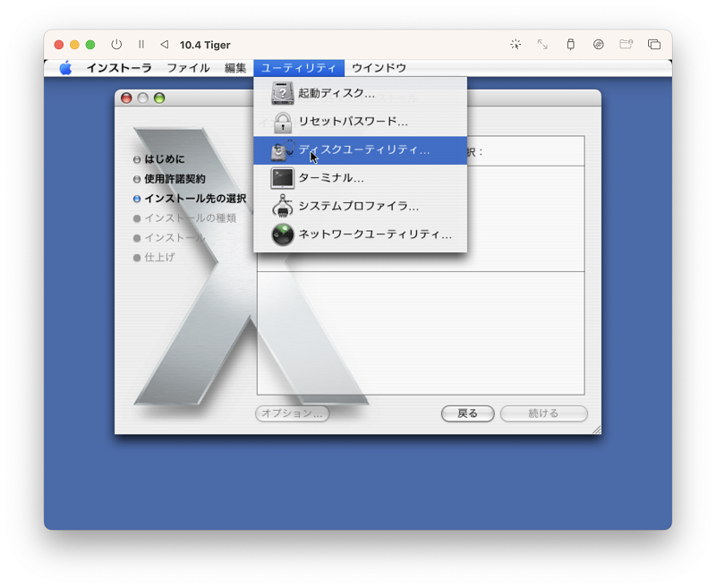Click the padlock icon for reset password
Screen dimensions: 716x588
pos(283,122)
